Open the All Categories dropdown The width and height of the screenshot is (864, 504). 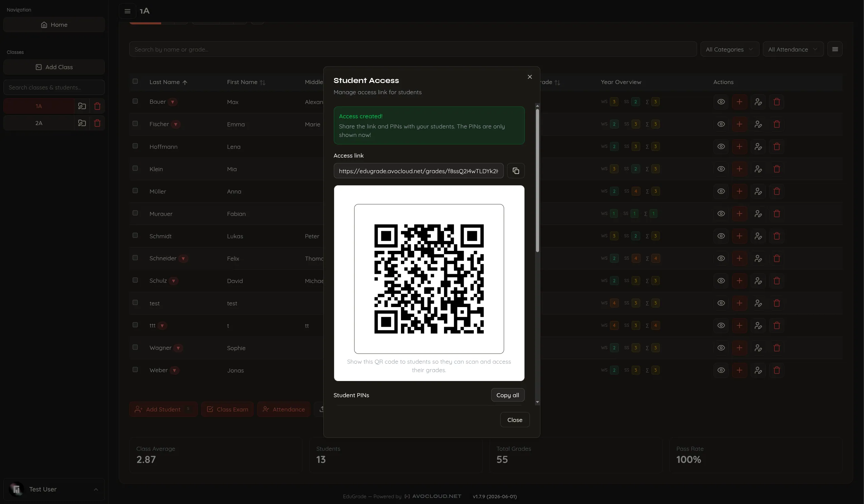[730, 49]
